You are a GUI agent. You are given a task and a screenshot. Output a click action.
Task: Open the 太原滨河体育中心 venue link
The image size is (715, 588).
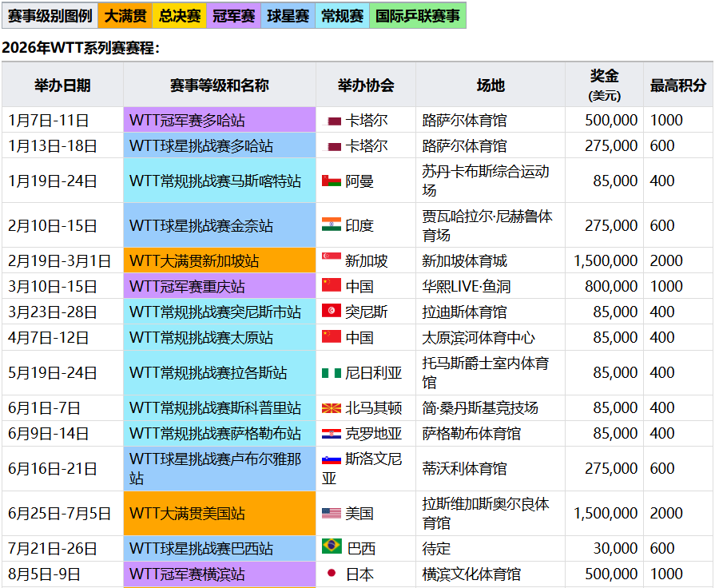[479, 338]
